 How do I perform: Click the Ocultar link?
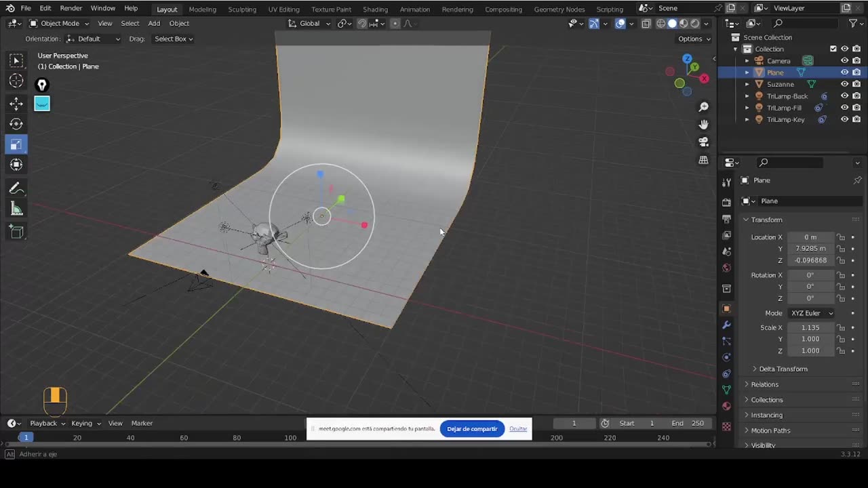[518, 429]
